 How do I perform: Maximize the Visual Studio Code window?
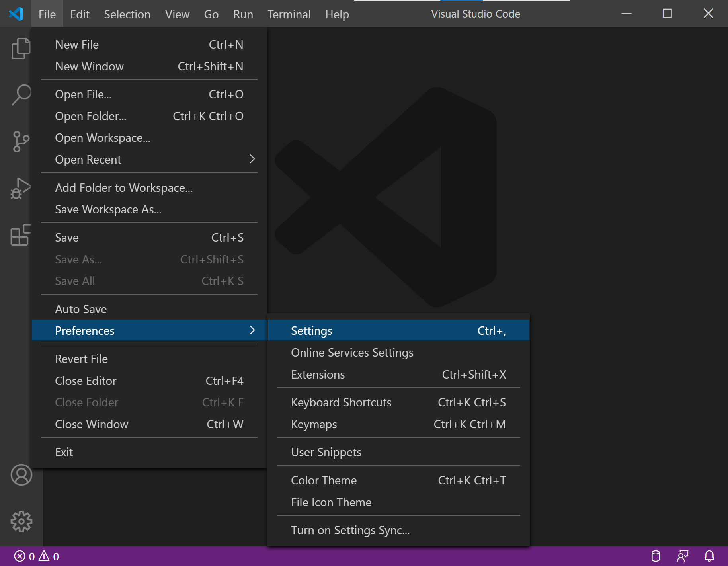click(667, 14)
